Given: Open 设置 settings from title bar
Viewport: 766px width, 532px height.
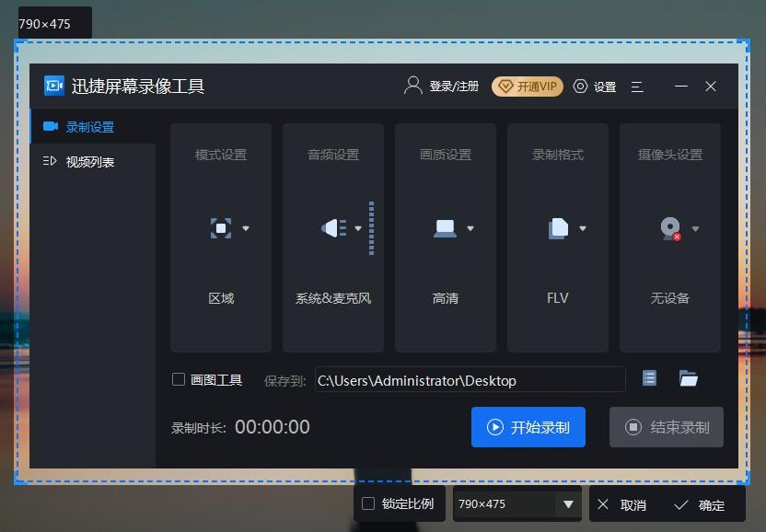Looking at the screenshot, I should tap(595, 87).
